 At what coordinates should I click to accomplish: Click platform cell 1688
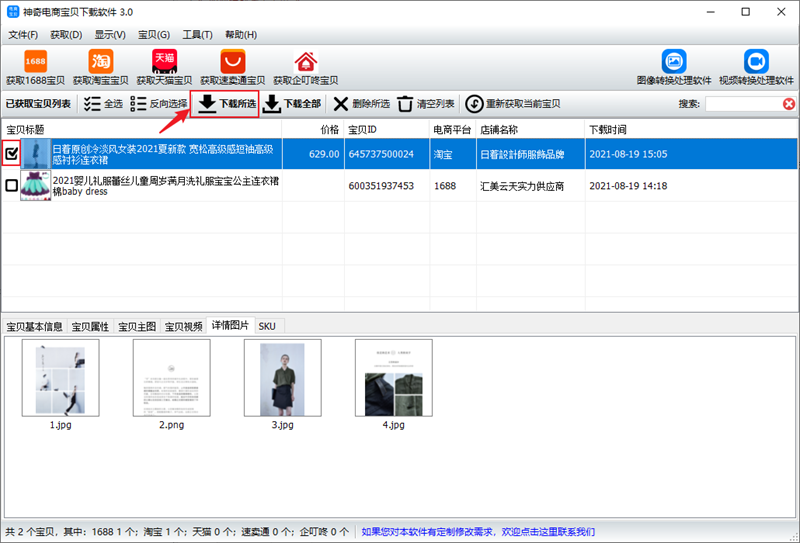point(445,186)
